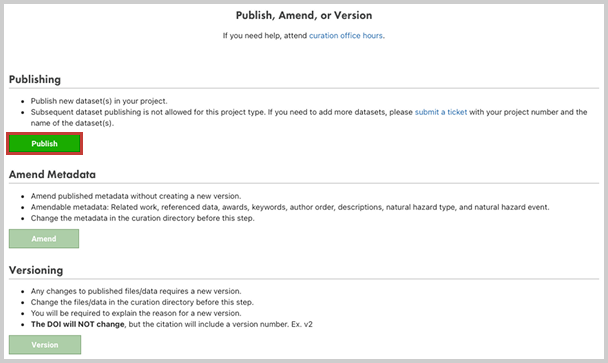Open the curation office hours link
This screenshot has height=363, width=608.
click(x=346, y=36)
